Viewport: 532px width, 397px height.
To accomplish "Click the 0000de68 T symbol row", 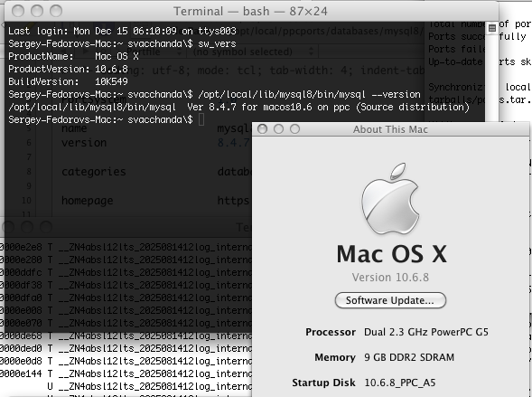I will (126, 336).
